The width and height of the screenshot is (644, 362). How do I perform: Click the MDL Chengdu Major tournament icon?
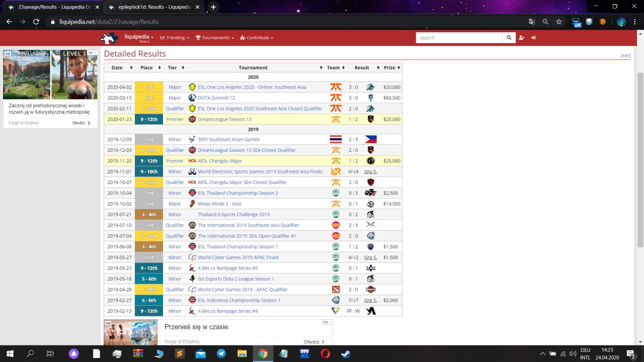(192, 161)
